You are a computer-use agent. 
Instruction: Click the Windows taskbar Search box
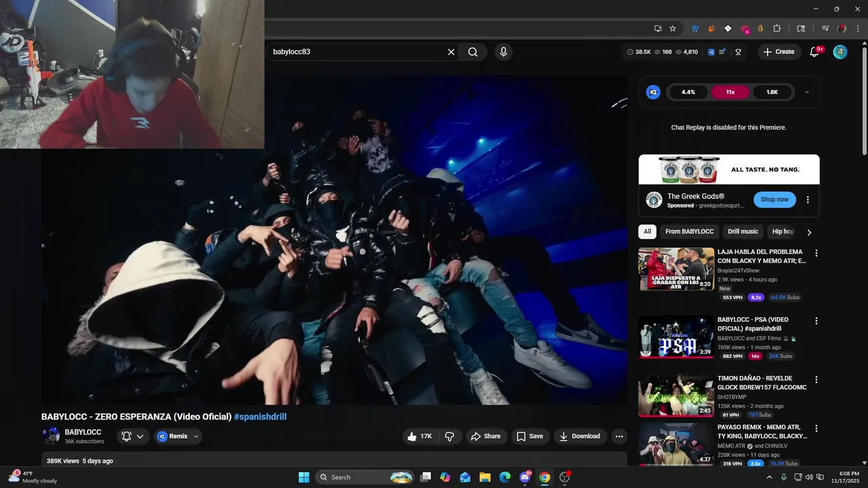click(x=365, y=477)
